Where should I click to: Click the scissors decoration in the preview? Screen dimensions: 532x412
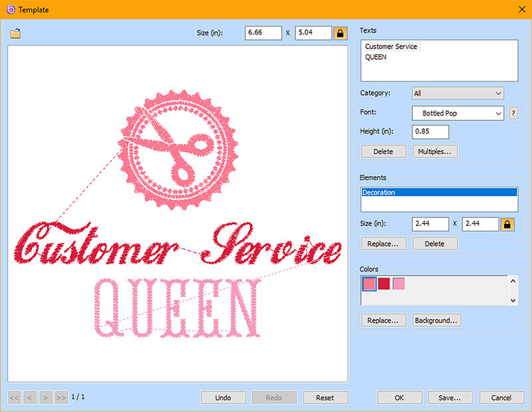point(176,150)
